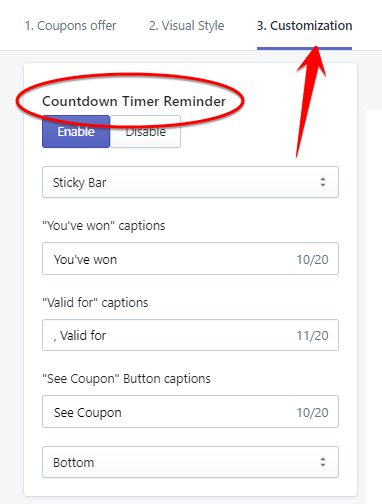This screenshot has width=382, height=504.
Task: Select the Customization tab
Action: point(304,26)
